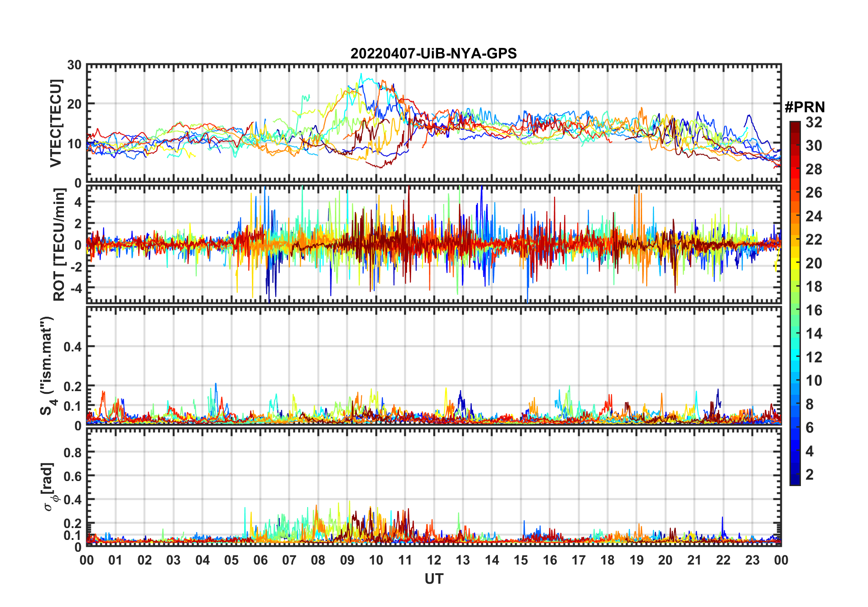Image resolution: width=868 pixels, height=607 pixels.
Task: Click the 07 hour tick on UT axis
Action: (x=289, y=560)
